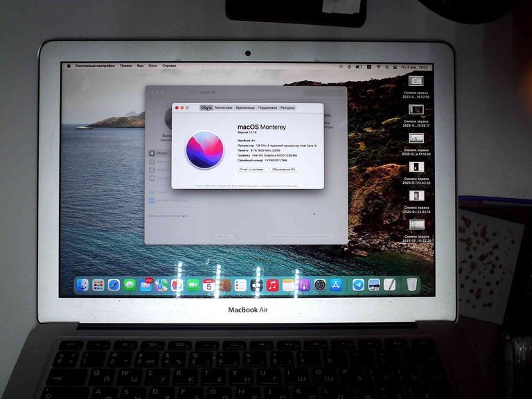The height and width of the screenshot is (399, 532).
Task: Open Preview app in the Dock
Action: point(374,285)
